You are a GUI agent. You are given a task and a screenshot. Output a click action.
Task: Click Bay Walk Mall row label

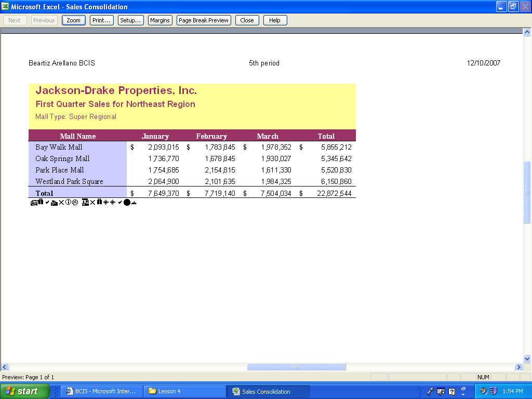click(x=59, y=147)
